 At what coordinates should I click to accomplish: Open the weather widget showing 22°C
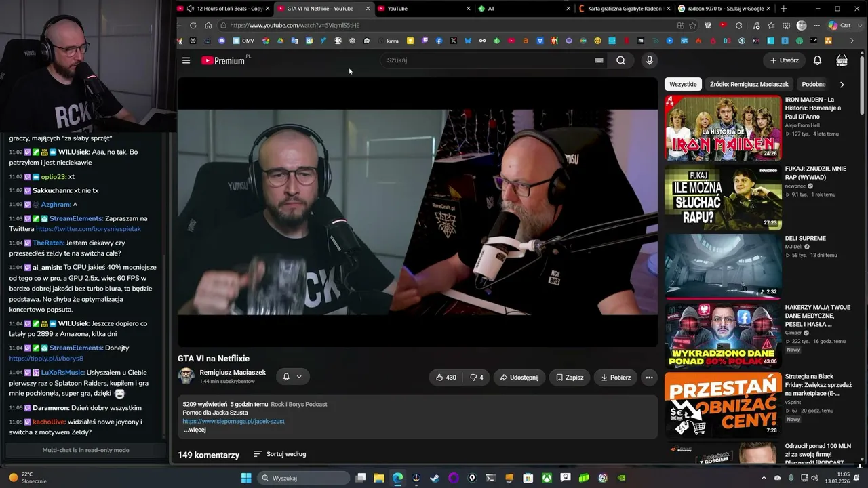28,477
